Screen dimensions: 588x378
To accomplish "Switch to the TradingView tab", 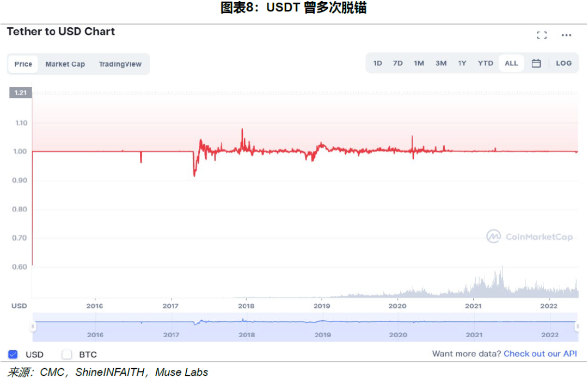I will click(x=120, y=64).
